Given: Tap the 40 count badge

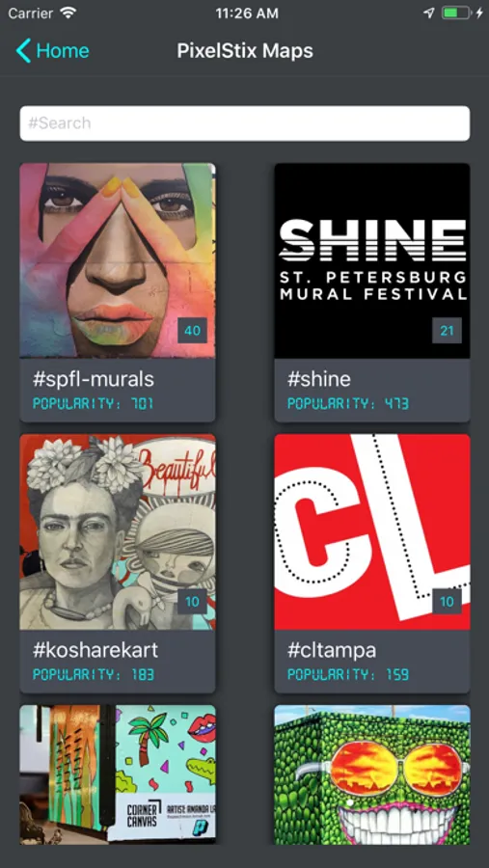Looking at the screenshot, I should pyautogui.click(x=192, y=331).
